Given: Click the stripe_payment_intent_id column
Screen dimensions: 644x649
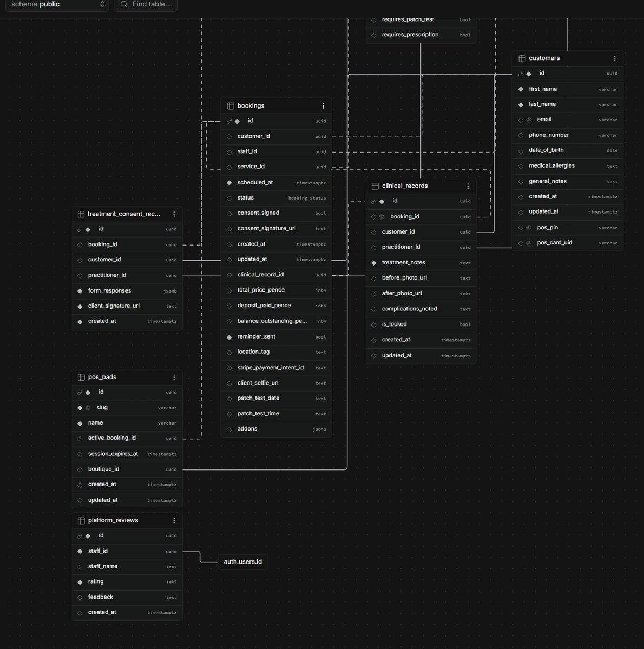Looking at the screenshot, I should coord(276,368).
